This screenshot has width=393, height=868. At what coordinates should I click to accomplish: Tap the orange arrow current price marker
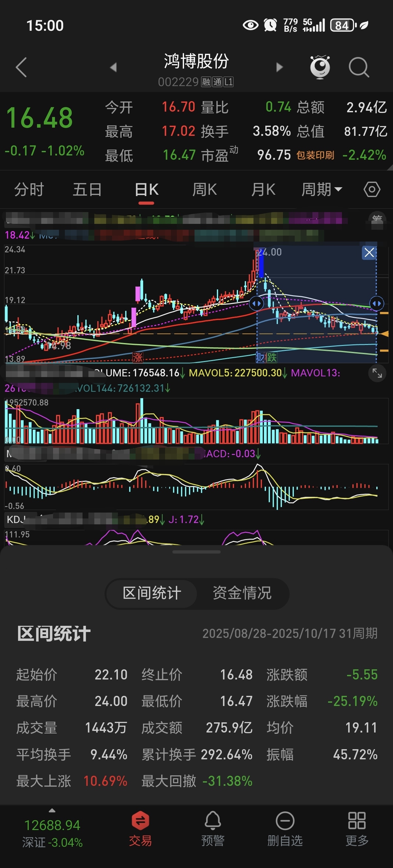click(384, 334)
